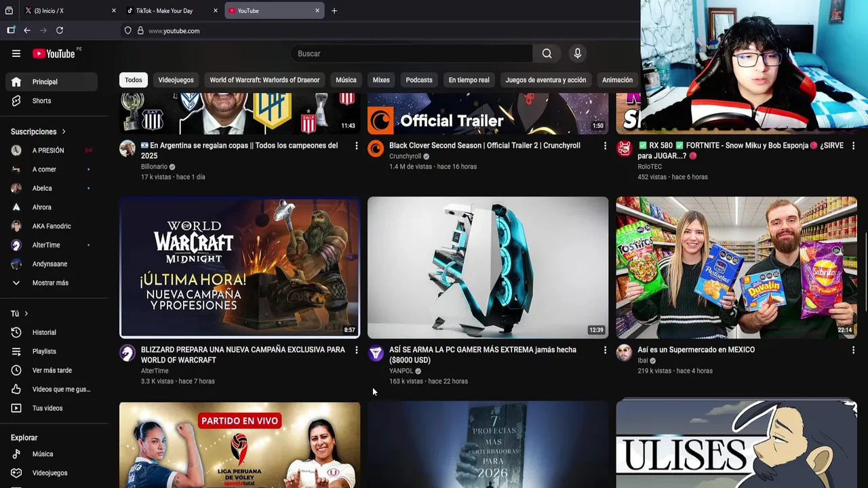Open YANPOL channel avatar
This screenshot has width=868, height=488.
[376, 352]
